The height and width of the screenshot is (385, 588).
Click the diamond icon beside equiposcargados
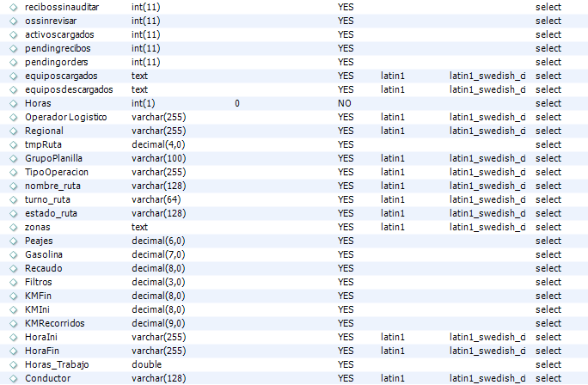tap(14, 76)
